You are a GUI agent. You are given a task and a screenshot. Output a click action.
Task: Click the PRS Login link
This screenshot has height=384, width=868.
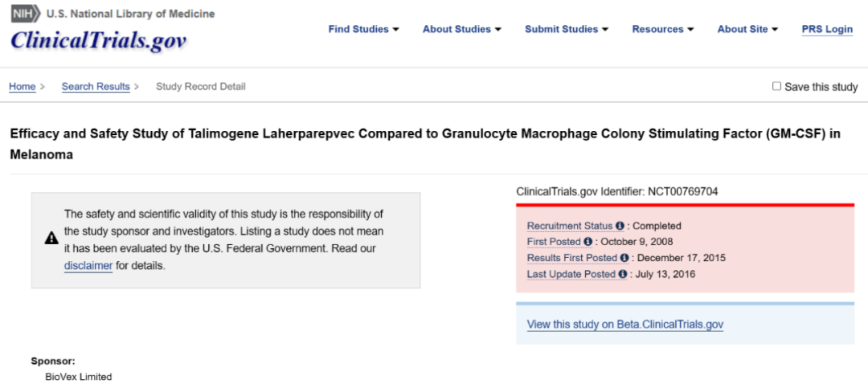[827, 29]
